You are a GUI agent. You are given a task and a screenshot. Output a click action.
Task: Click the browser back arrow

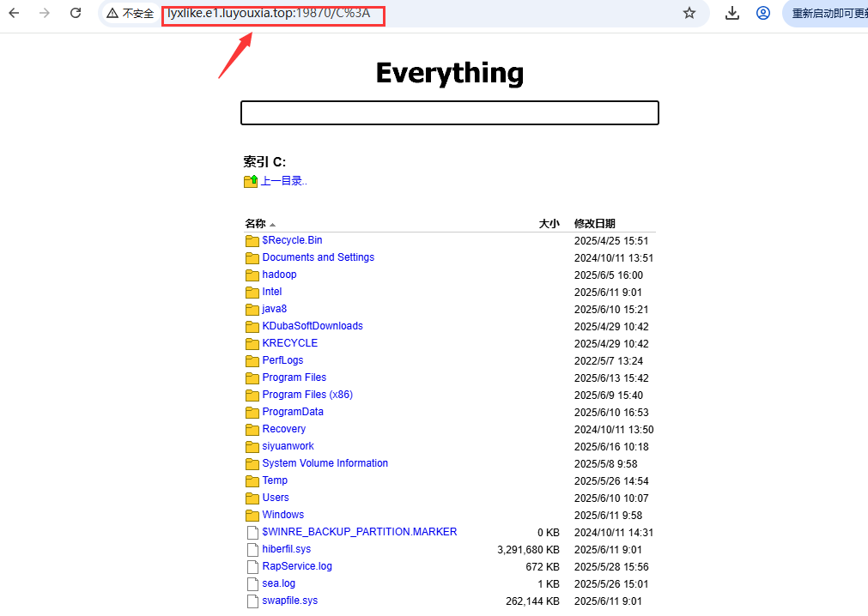click(14, 13)
